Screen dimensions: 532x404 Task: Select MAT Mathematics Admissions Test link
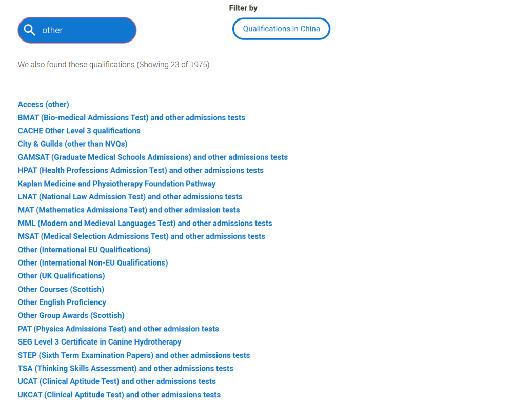pyautogui.click(x=129, y=210)
